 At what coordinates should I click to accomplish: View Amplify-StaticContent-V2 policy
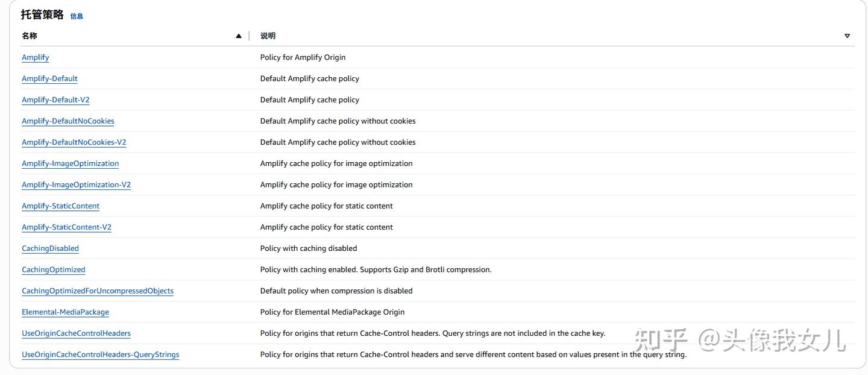click(67, 227)
